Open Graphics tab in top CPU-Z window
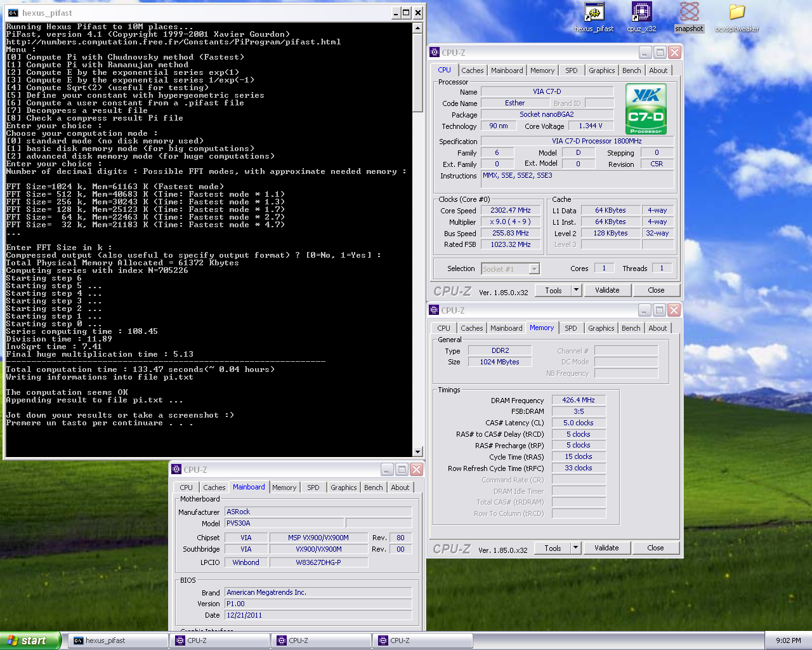 601,70
